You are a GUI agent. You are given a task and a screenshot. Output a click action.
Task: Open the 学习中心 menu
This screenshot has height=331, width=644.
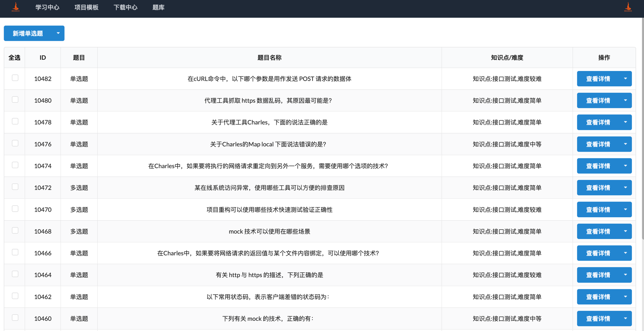(x=47, y=8)
